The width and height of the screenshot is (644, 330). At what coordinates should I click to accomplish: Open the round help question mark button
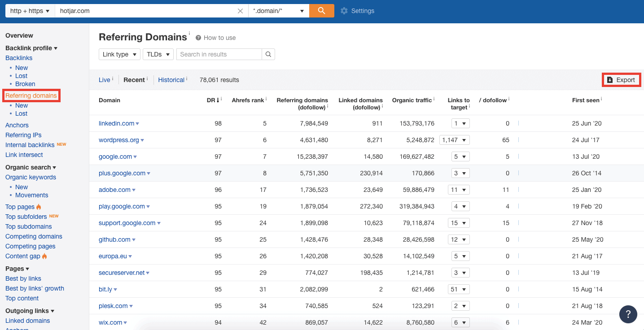tap(628, 314)
